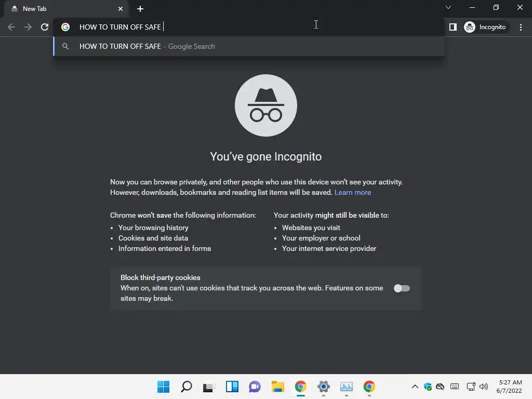Open the Learn more link
This screenshot has height=399, width=532.
(353, 192)
